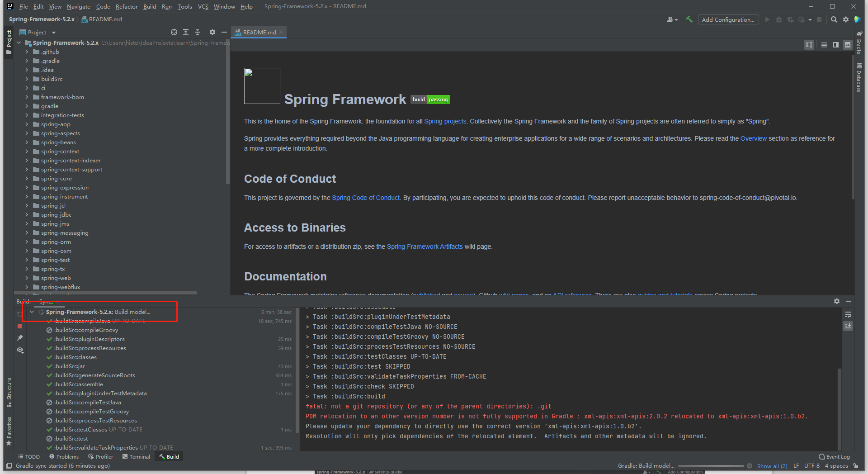Expand the framework-bom folder

click(x=27, y=97)
